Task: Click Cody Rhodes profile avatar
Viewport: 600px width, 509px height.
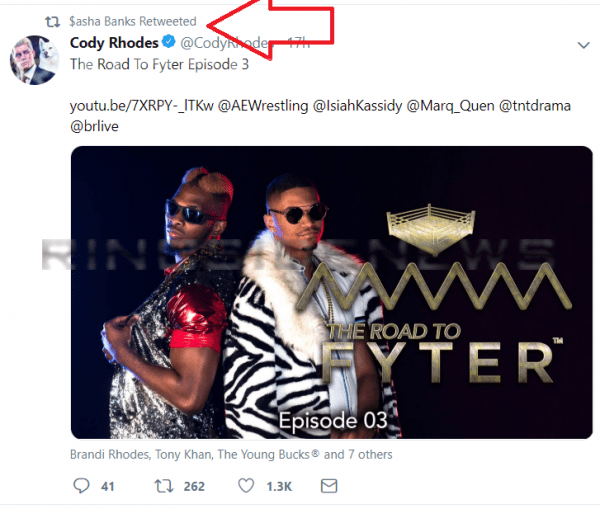Action: pos(32,58)
